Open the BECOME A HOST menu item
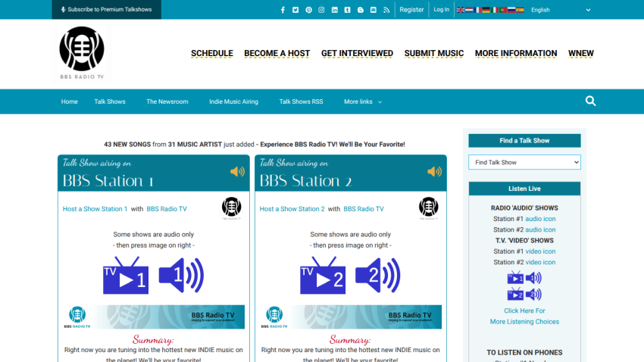 [x=277, y=53]
